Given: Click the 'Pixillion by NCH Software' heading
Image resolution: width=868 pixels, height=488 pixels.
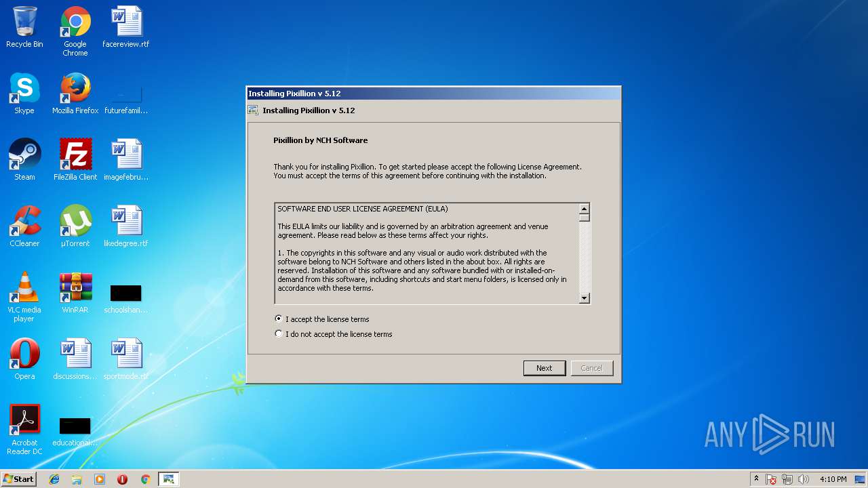Looking at the screenshot, I should tap(320, 140).
